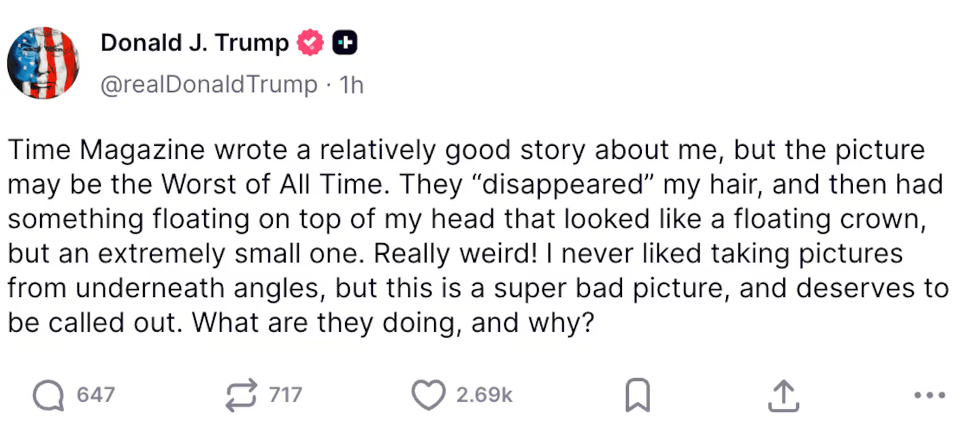
Task: Click the 2.69k likes count
Action: point(484,395)
